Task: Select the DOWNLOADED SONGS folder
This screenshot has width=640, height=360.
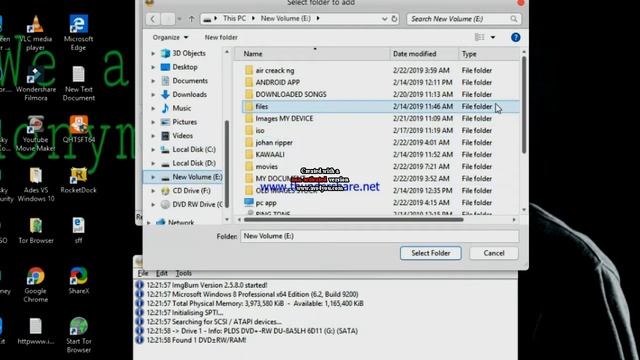Action: pos(291,94)
